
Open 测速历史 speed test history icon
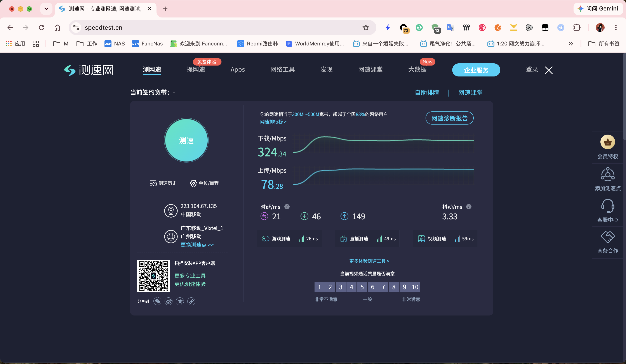pyautogui.click(x=153, y=183)
